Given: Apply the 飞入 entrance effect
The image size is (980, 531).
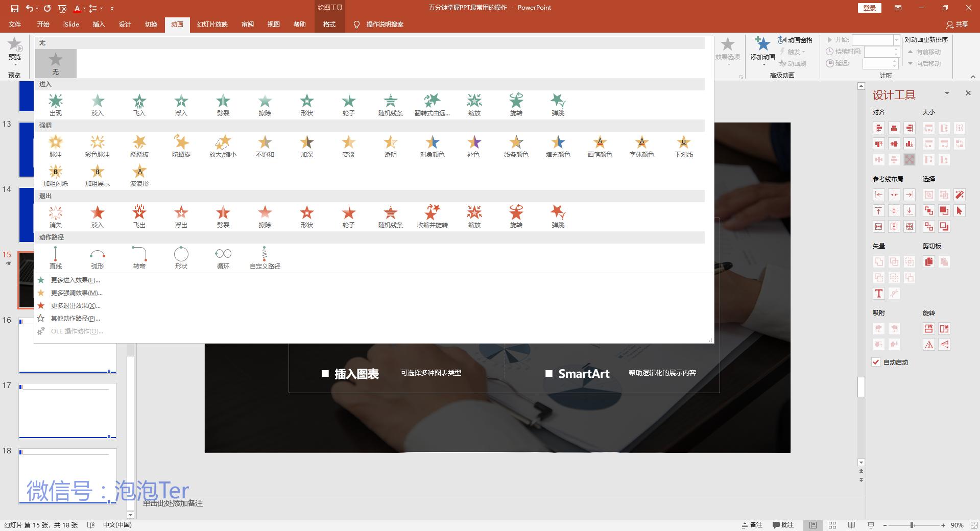Looking at the screenshot, I should (139, 105).
